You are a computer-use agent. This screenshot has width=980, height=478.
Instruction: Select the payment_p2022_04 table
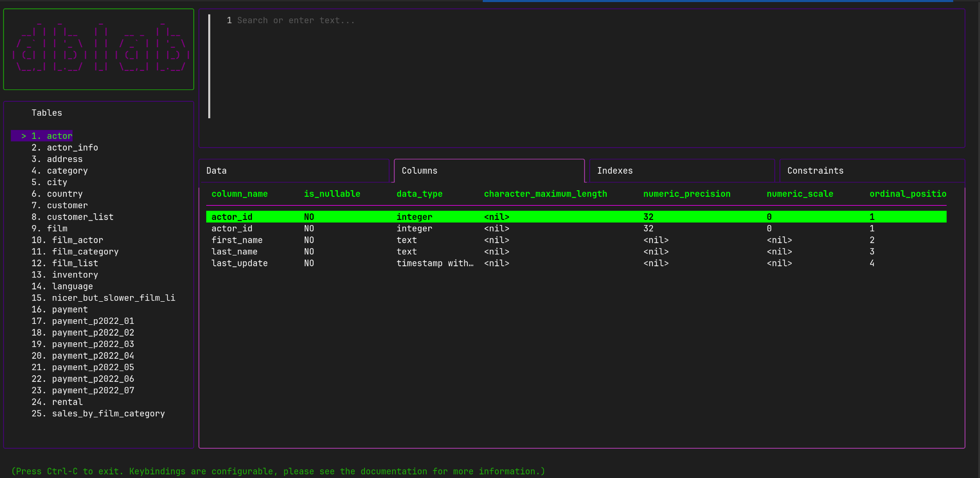pyautogui.click(x=83, y=356)
